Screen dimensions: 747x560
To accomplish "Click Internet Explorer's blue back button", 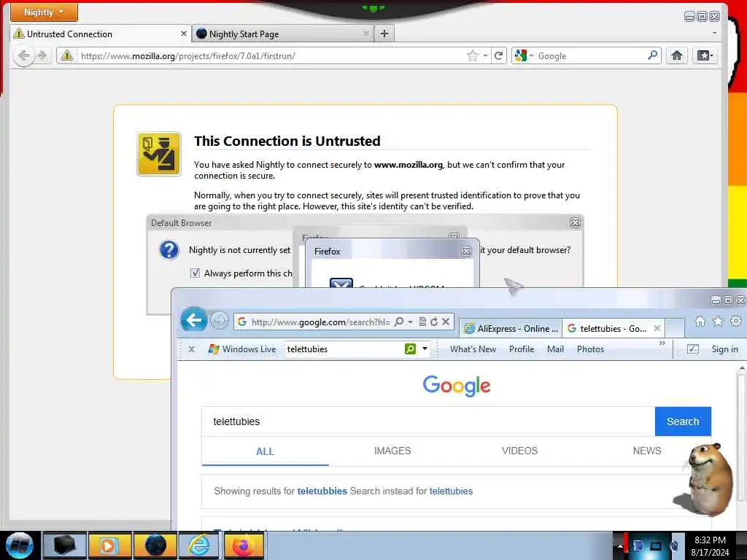I will click(x=194, y=320).
